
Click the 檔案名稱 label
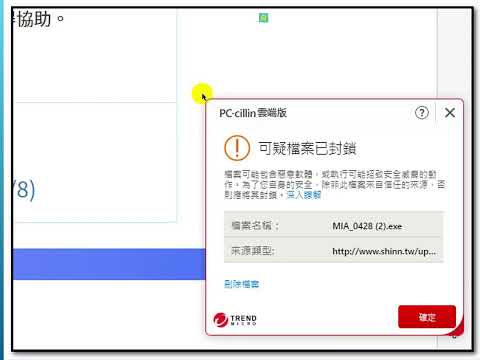(255, 226)
